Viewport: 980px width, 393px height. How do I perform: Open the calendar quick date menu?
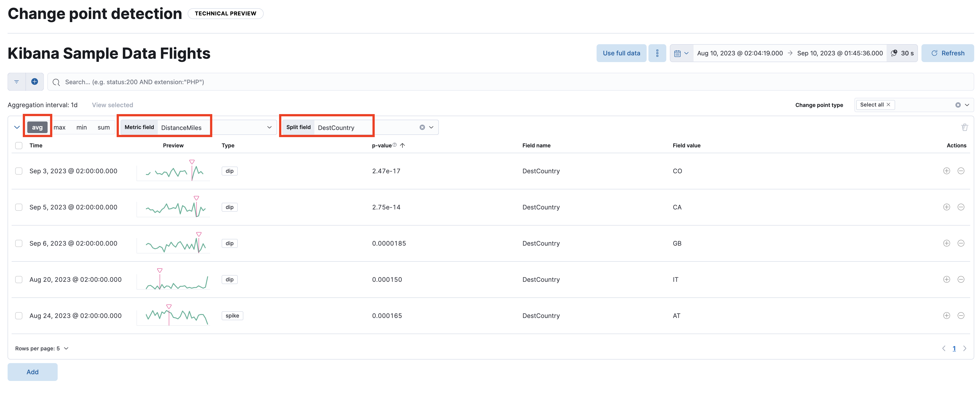click(x=681, y=53)
